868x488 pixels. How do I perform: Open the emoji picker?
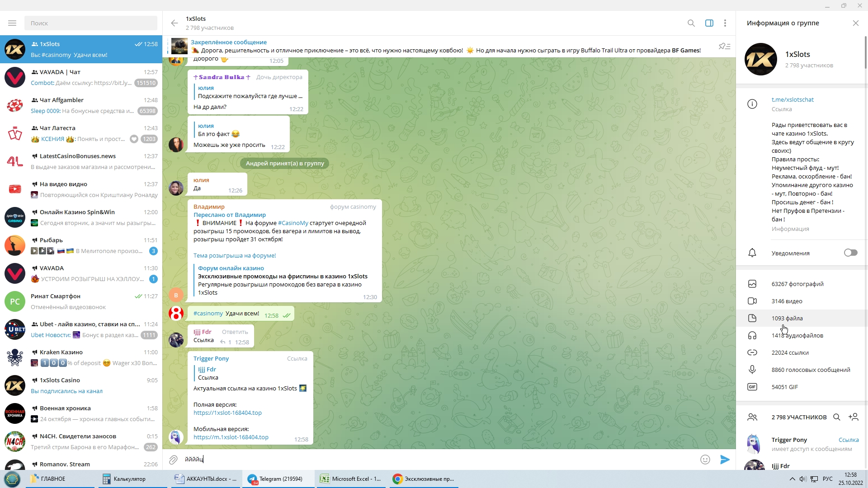705,460
